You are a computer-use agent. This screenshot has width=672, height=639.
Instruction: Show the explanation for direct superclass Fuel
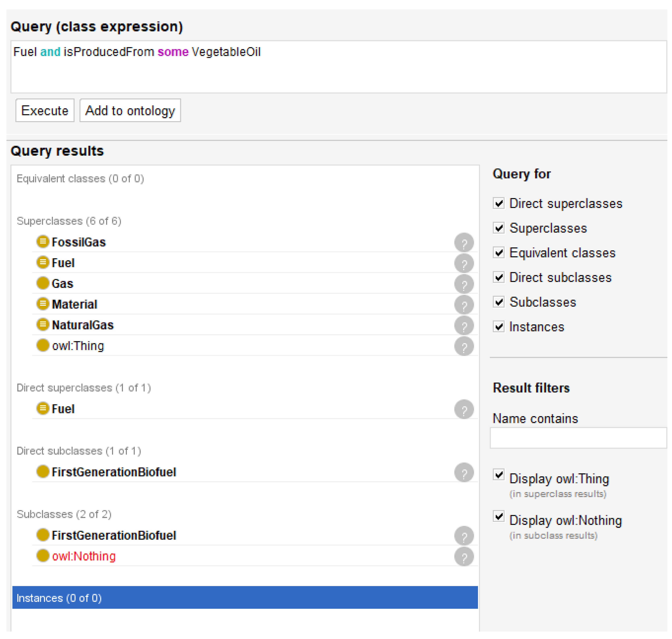[464, 409]
